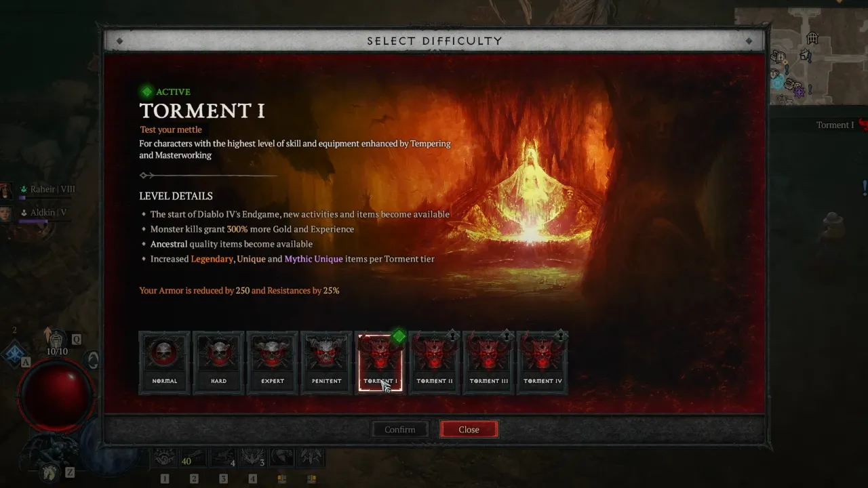
Task: Activate skill slot 3 showing 4 charges
Action: (x=223, y=457)
